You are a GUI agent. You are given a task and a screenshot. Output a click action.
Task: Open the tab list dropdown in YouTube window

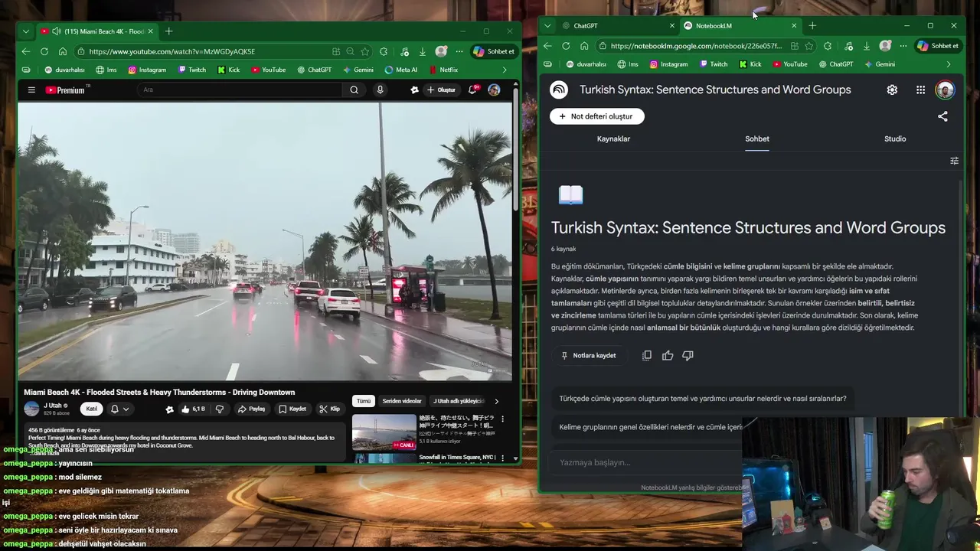(x=26, y=31)
